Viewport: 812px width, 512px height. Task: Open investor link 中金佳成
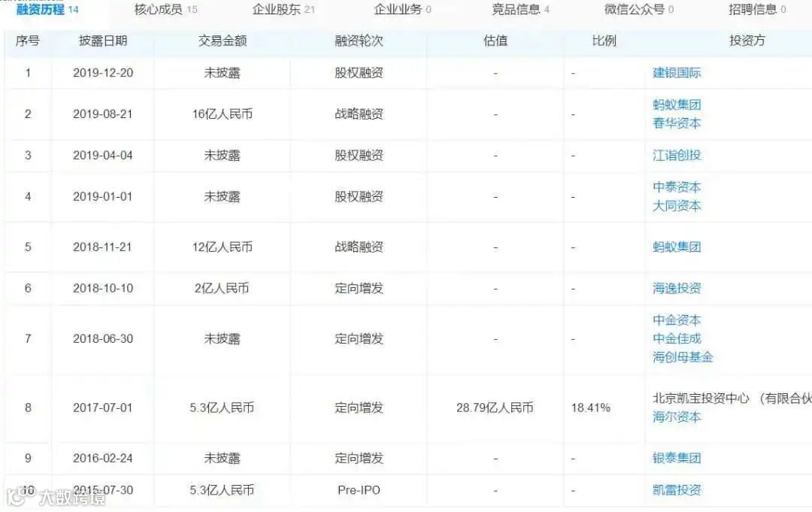coord(677,338)
